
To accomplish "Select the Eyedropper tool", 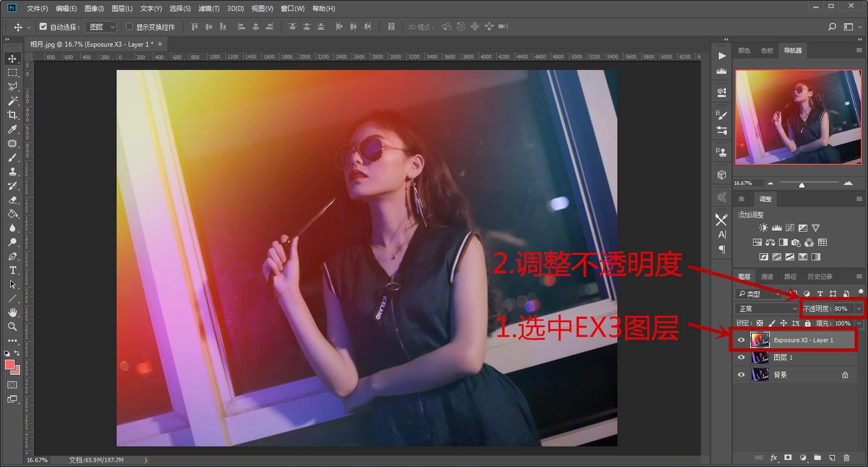I will pyautogui.click(x=12, y=129).
